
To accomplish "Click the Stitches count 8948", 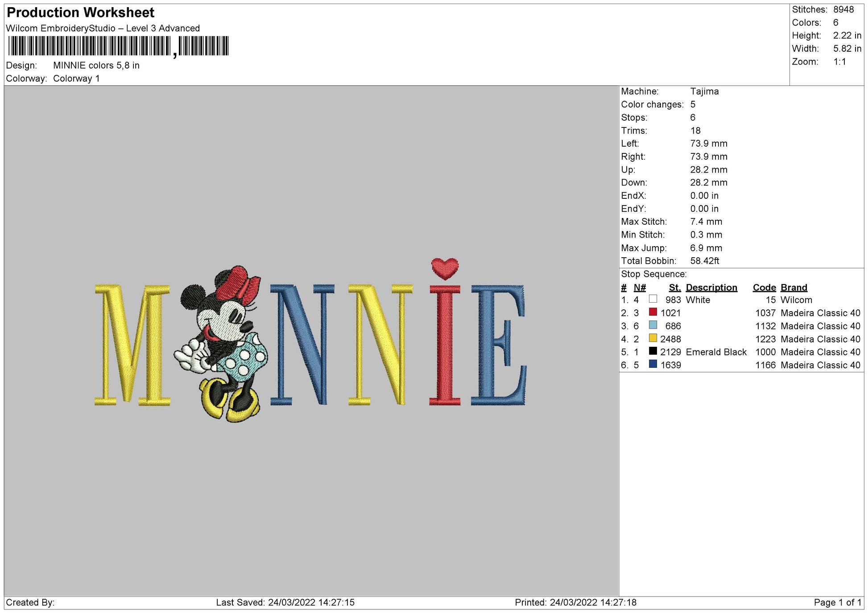I will tap(843, 9).
